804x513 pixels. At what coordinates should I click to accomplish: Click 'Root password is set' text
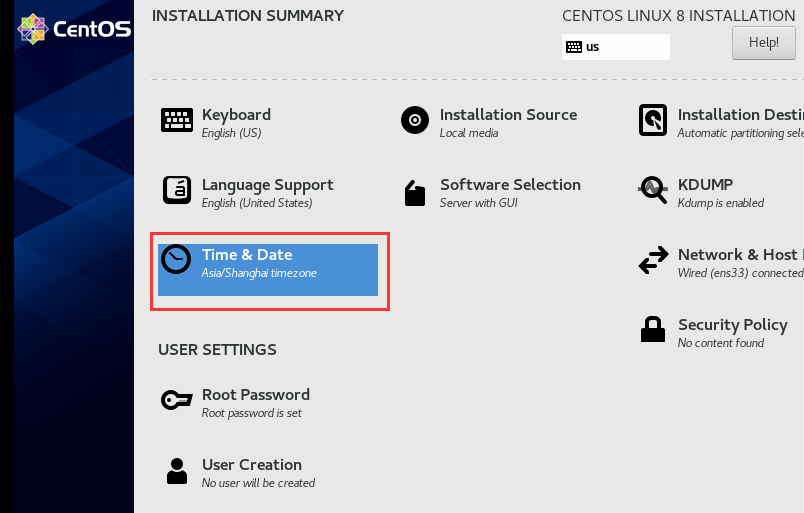click(251, 413)
